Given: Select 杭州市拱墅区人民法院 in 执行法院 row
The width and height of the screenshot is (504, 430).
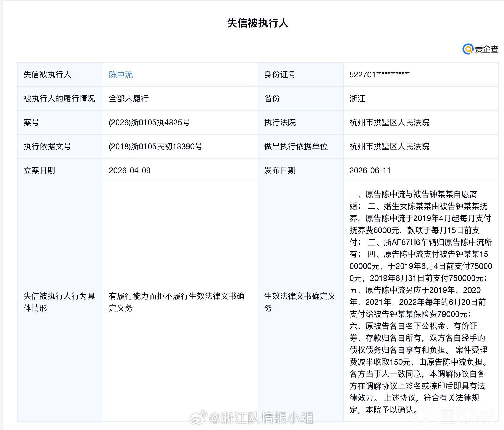Looking at the screenshot, I should 389,123.
